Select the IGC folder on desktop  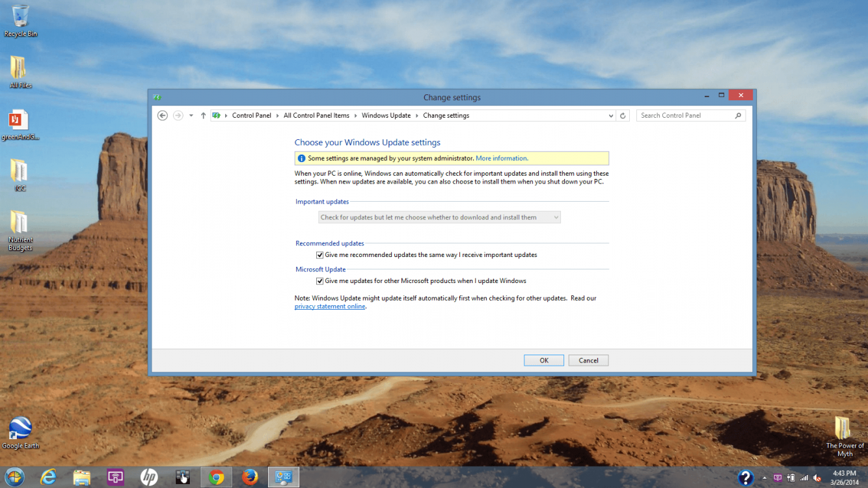click(20, 174)
